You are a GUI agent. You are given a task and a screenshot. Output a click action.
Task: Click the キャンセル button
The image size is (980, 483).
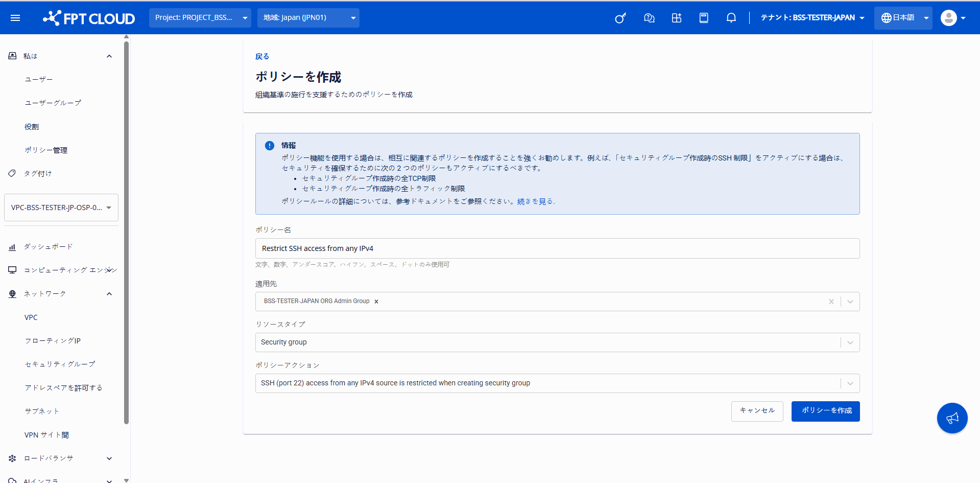click(x=757, y=411)
